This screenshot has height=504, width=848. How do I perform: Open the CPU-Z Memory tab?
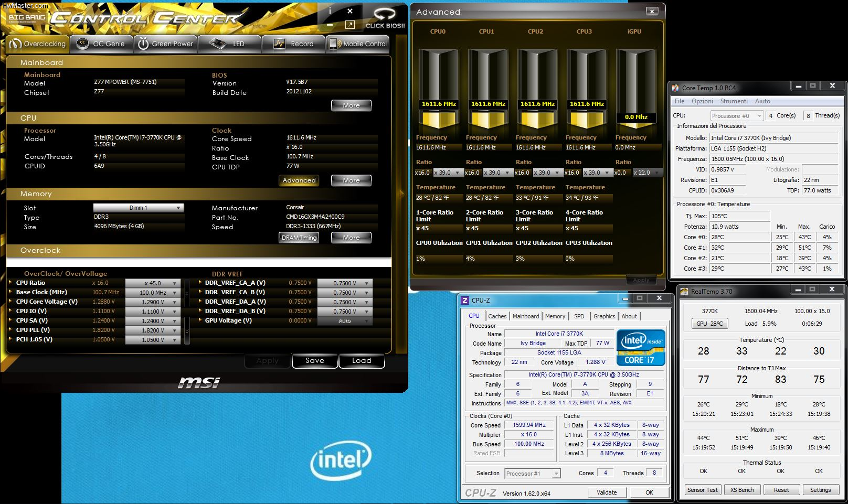click(x=555, y=316)
